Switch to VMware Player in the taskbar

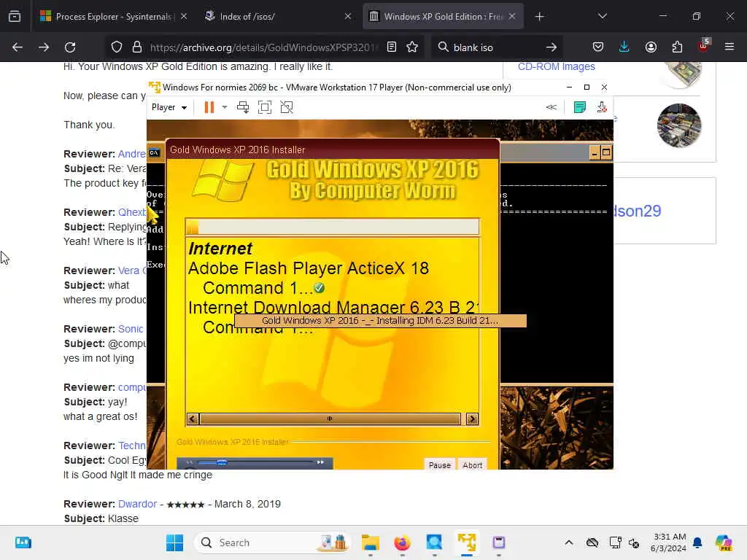click(467, 542)
